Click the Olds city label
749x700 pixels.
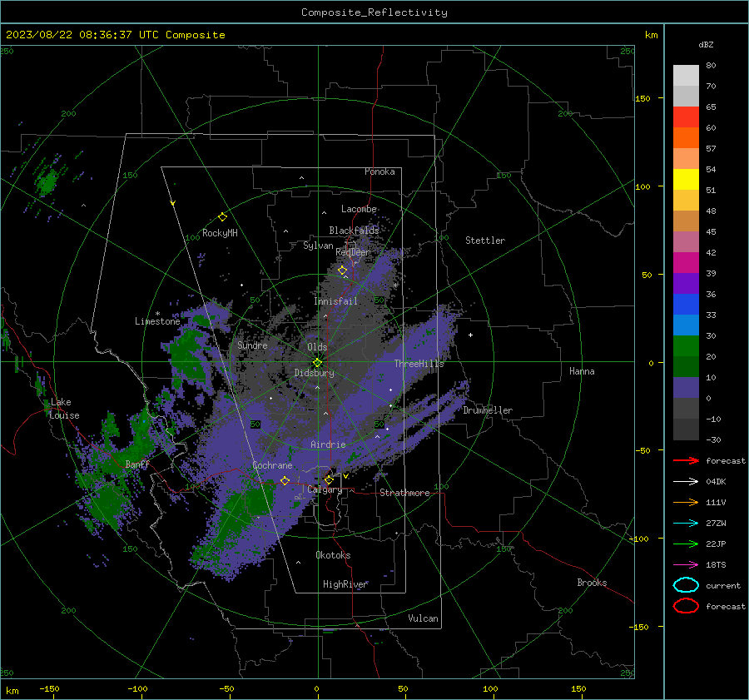coord(317,347)
